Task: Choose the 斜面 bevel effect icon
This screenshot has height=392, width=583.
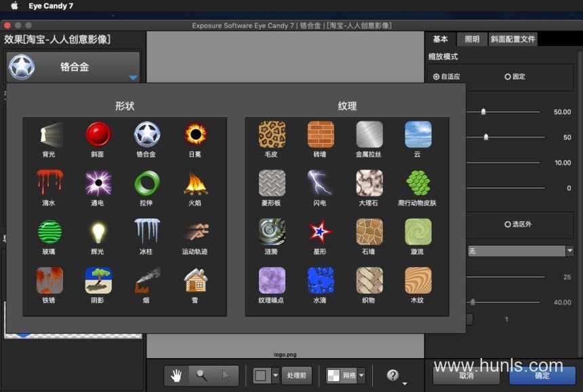Action: [98, 135]
